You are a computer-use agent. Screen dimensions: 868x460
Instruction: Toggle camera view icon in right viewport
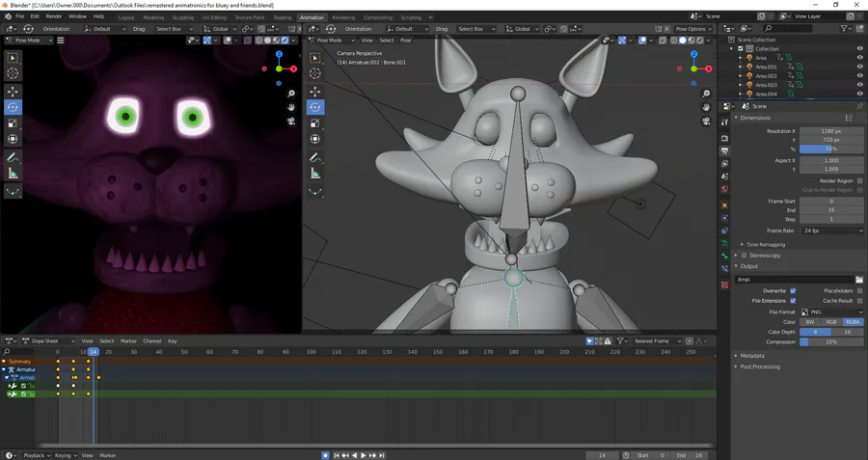coord(706,122)
